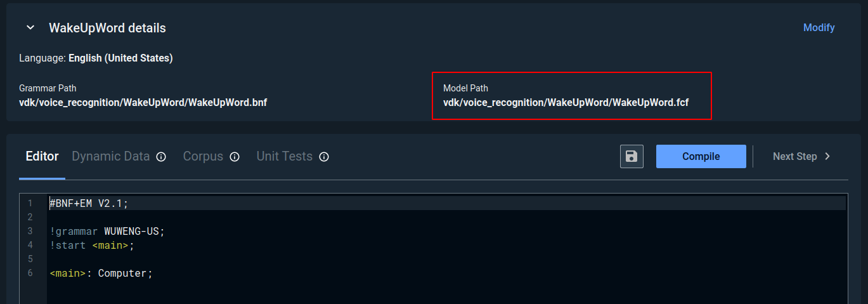Click the save floppy disk icon
Viewport: 868px width, 304px height.
pos(632,156)
